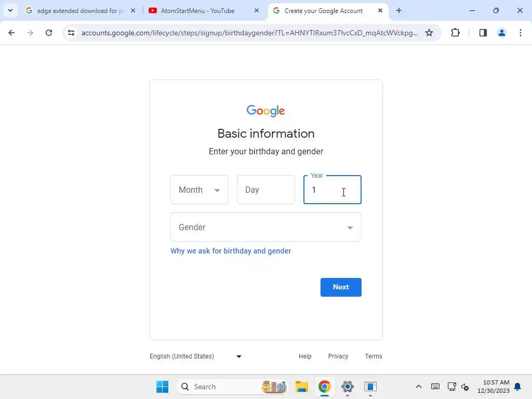
Task: Click the Day input field
Action: click(x=266, y=190)
